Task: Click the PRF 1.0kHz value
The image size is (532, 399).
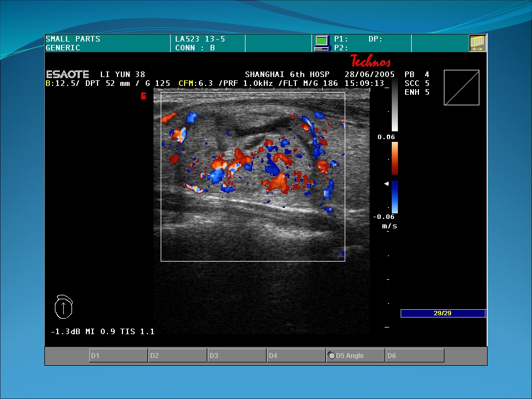Action: pos(247,83)
